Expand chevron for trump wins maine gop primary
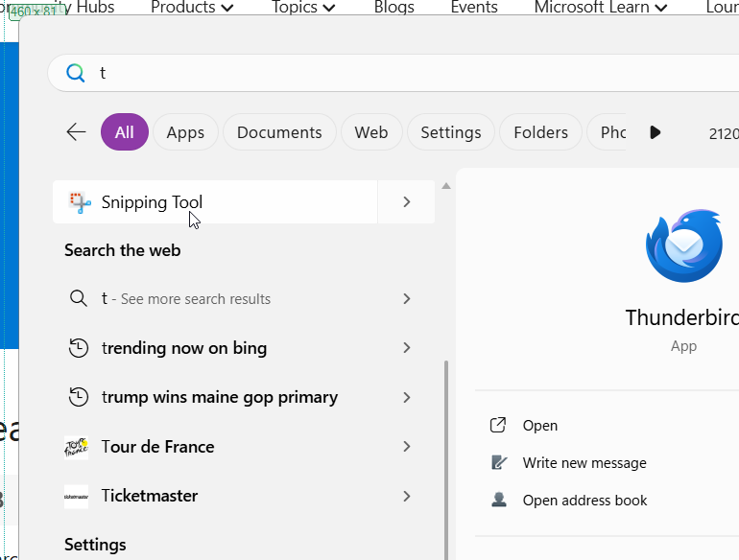The image size is (739, 560). 406,397
